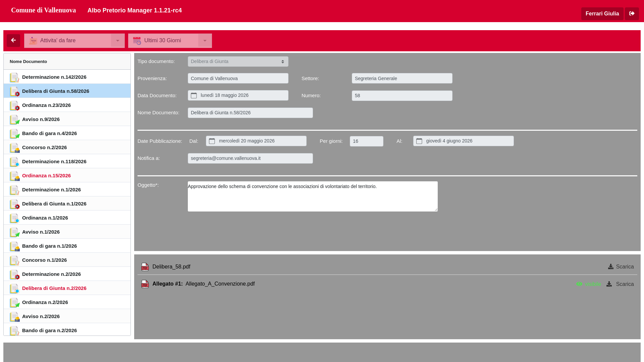Click the Ordinanza n.23/2026 document icon
The image size is (644, 362).
coord(14,106)
